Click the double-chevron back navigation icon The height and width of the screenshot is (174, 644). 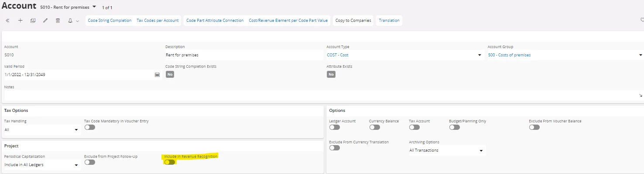coord(7,21)
